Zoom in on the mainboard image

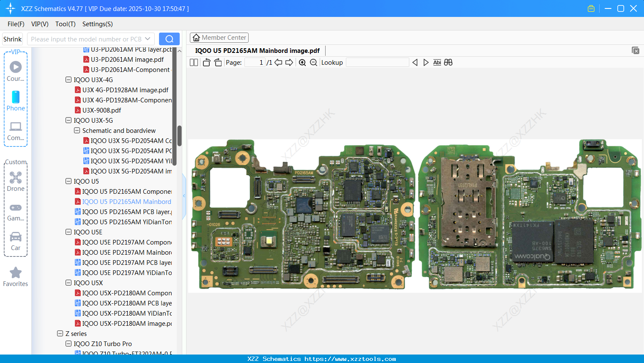302,62
